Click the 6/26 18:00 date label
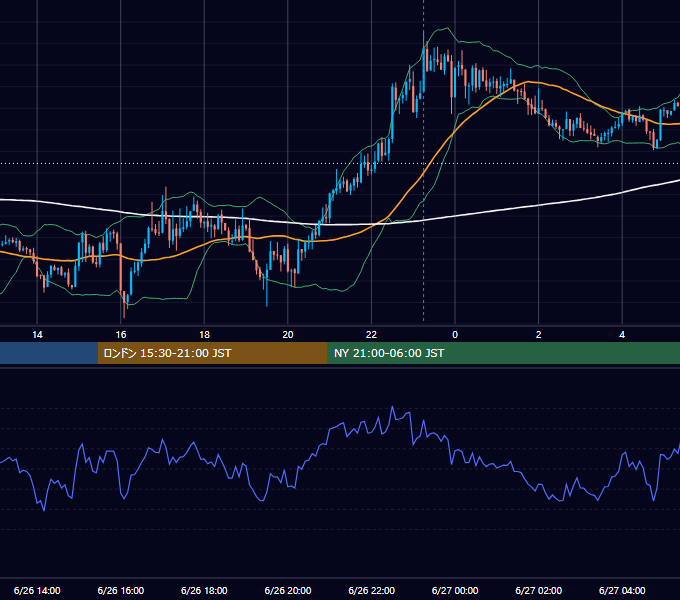This screenshot has width=680, height=600. pos(204,590)
